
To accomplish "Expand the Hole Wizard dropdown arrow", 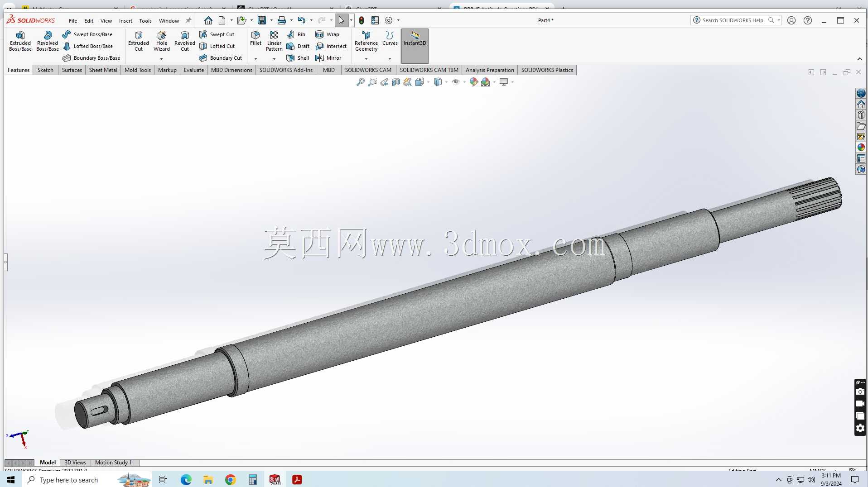I will pyautogui.click(x=161, y=59).
